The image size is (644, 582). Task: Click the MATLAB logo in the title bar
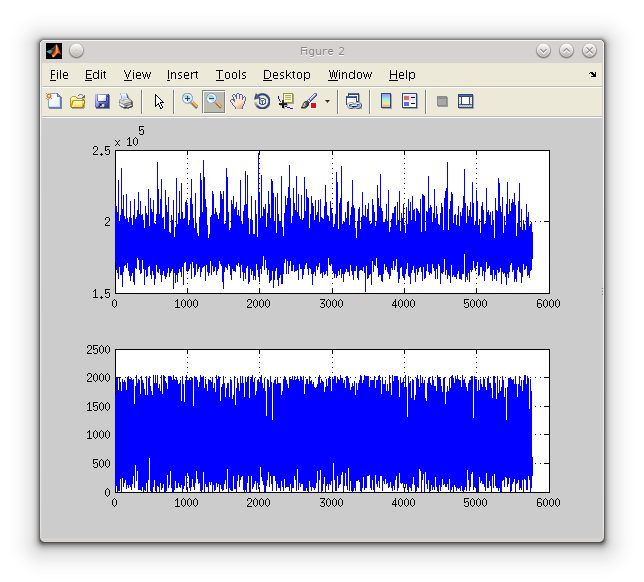coord(54,51)
